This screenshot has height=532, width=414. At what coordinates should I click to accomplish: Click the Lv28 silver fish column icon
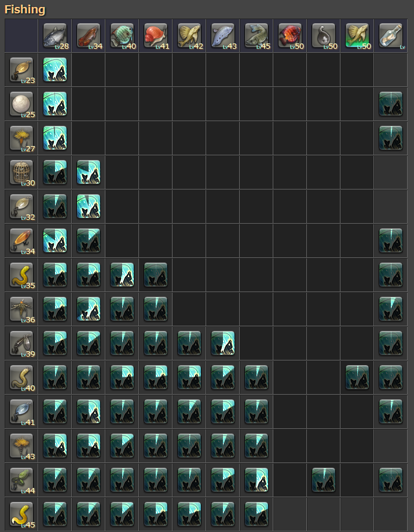coord(55,35)
